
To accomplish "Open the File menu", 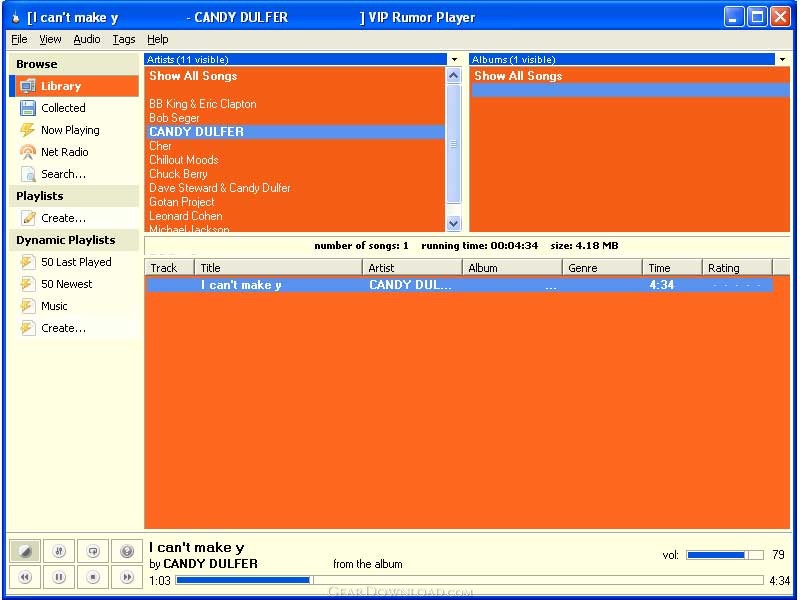I will point(19,39).
